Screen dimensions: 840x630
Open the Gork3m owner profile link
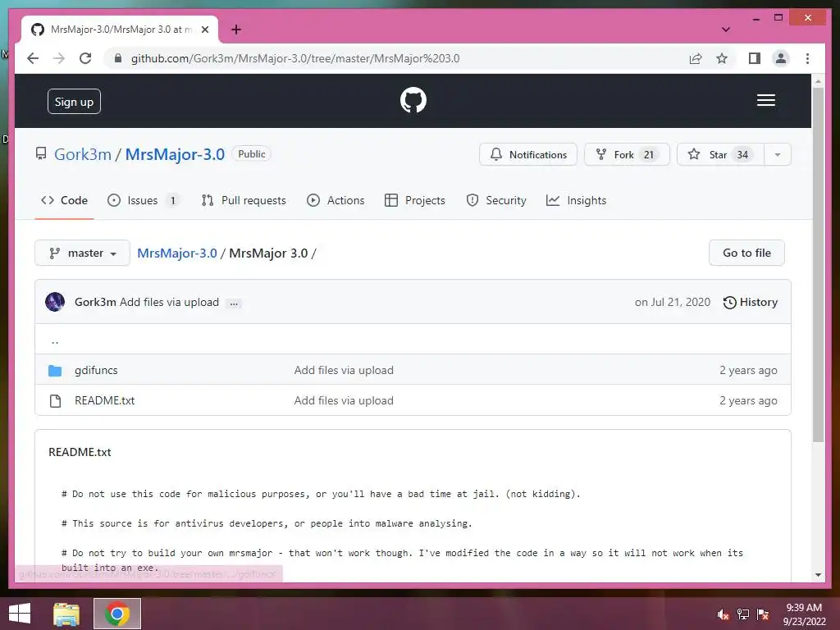pos(83,154)
